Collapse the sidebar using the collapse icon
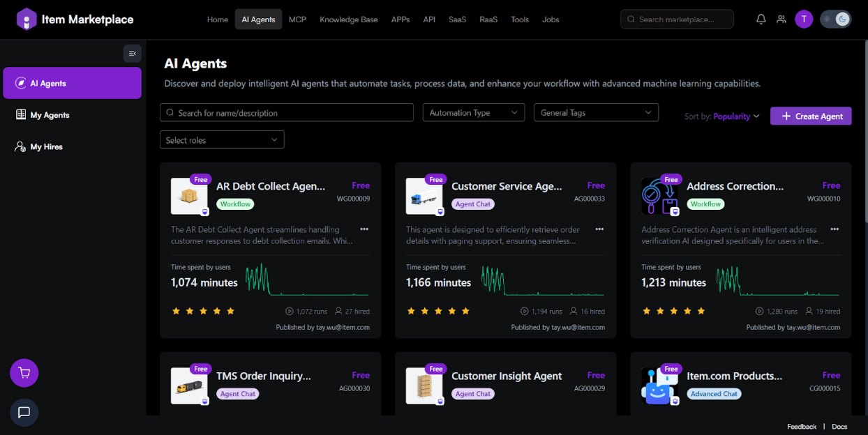This screenshot has width=868, height=435. pyautogui.click(x=133, y=54)
